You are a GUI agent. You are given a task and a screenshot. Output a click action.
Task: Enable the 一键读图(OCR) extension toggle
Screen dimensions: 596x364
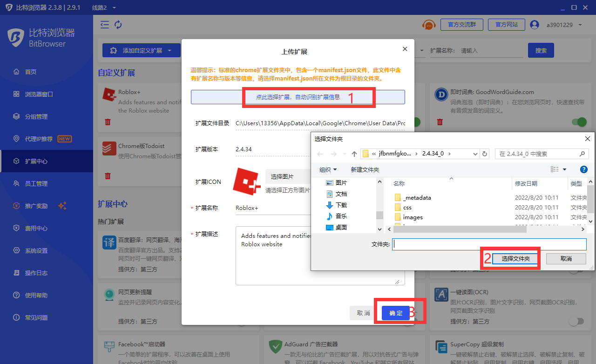tap(576, 321)
